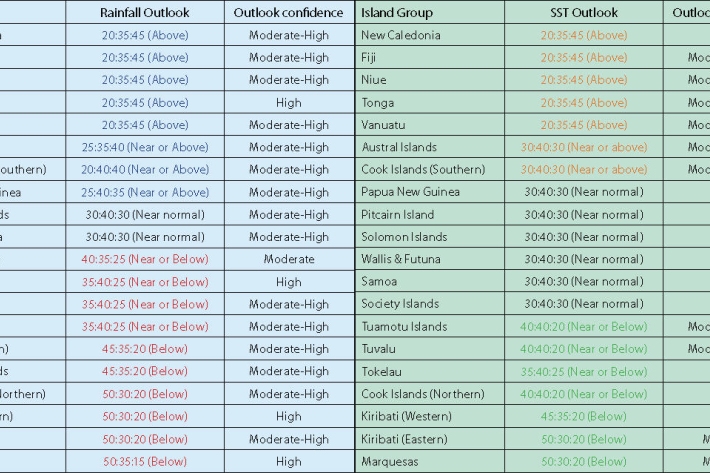Select the Austral Islands cell
The height and width of the screenshot is (473, 710).
(x=398, y=147)
